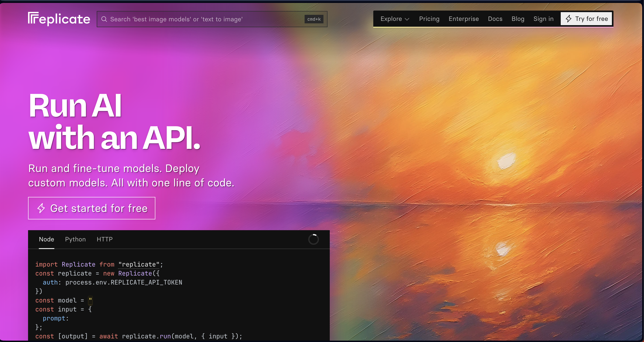
Task: Click the search magnifier icon
Action: click(104, 19)
